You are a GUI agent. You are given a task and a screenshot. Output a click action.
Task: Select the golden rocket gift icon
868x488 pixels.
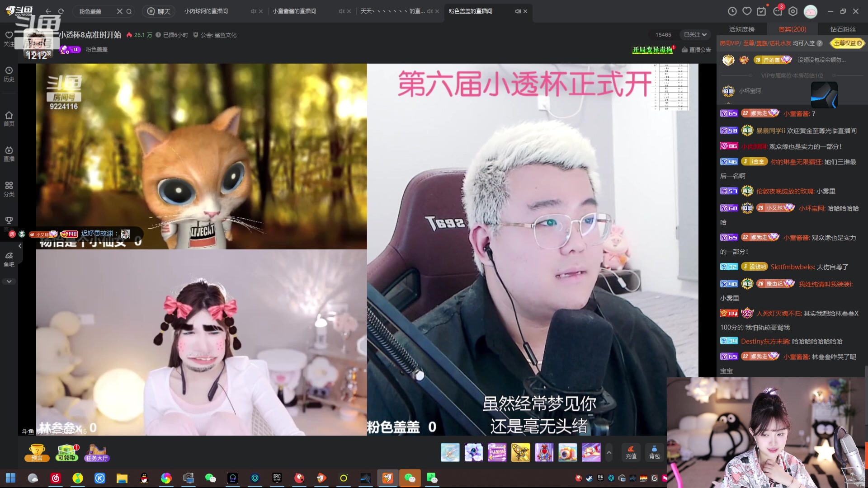[x=521, y=452]
